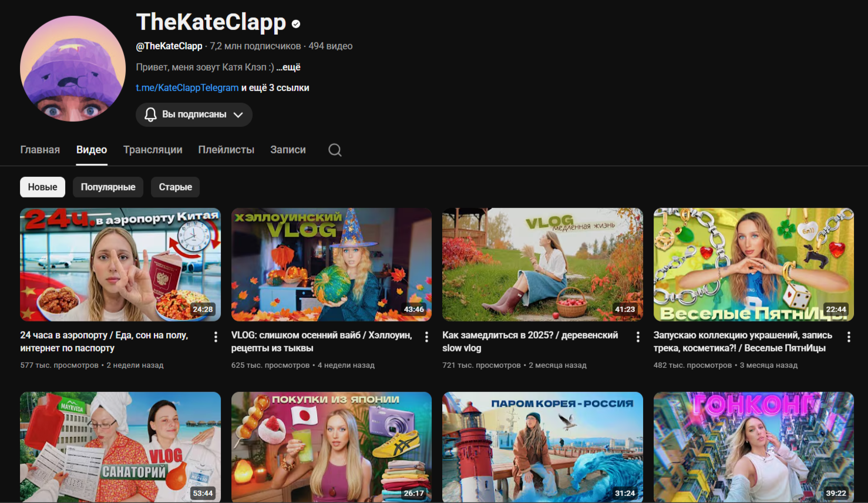
Task: Play the '24ч. в аэропорту Китая' thumbnail
Action: pos(120,264)
